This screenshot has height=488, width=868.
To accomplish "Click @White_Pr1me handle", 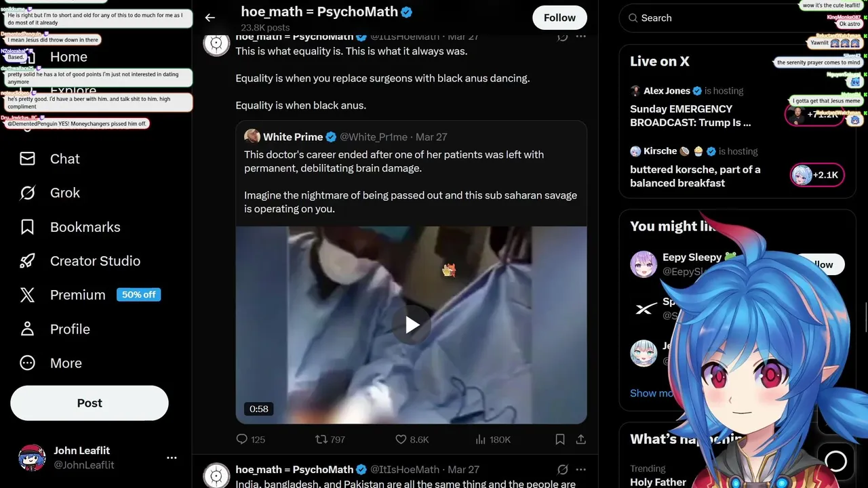I will click(374, 137).
